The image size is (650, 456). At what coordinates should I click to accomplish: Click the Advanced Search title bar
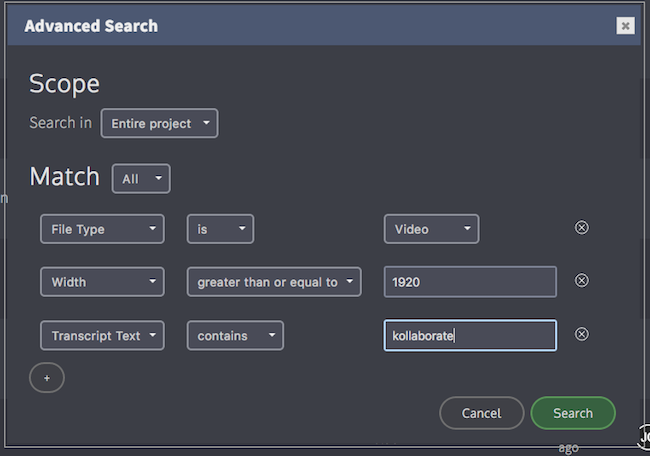tap(324, 26)
